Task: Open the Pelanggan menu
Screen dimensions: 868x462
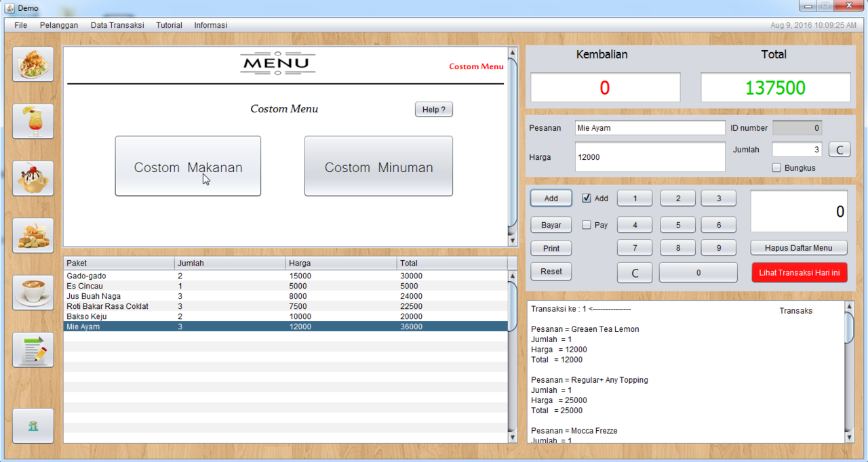Action: [59, 25]
